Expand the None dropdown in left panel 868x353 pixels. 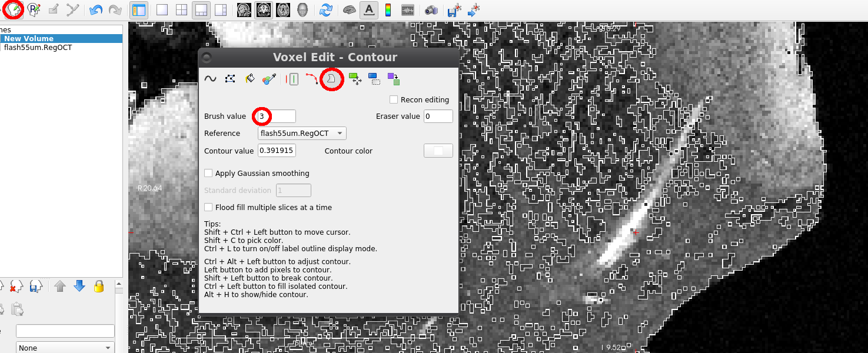click(65, 348)
